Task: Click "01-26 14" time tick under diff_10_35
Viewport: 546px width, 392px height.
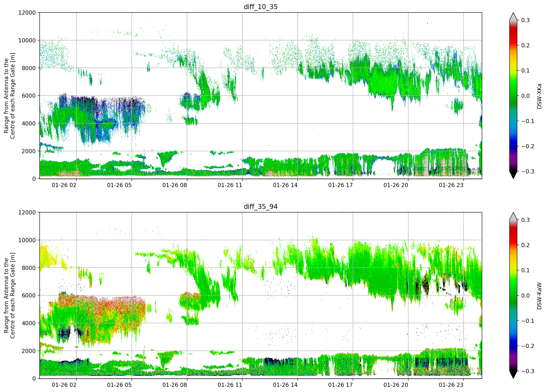Action: coord(285,185)
